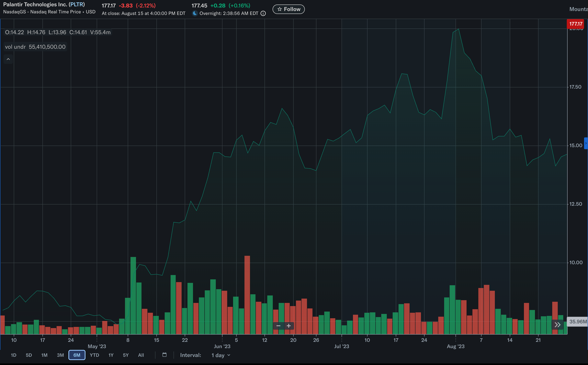
Task: Open the Interval 1 day dropdown
Action: pos(221,355)
